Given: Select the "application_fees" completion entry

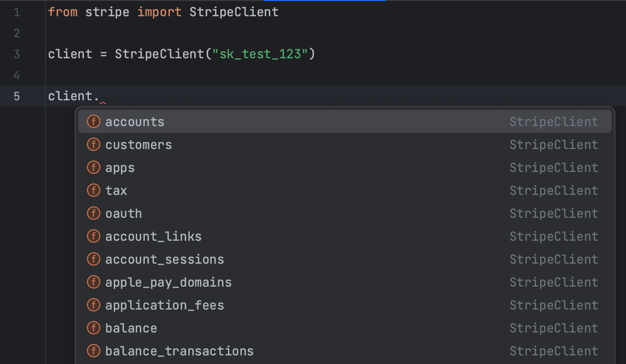Looking at the screenshot, I should [165, 305].
